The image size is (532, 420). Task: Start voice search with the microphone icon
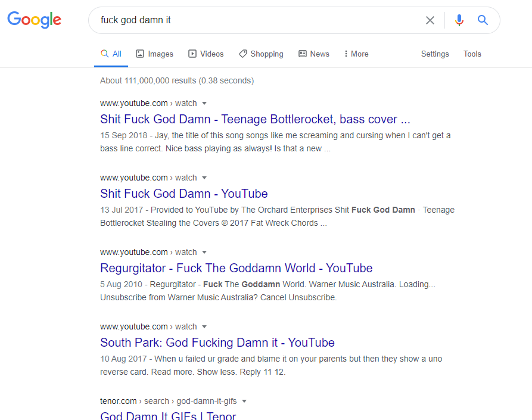pos(459,20)
